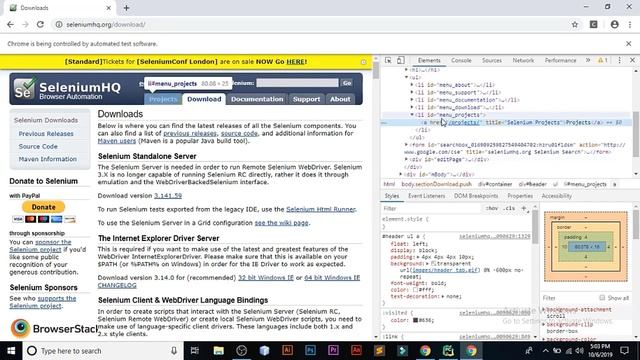Click the visited color #8636 swatch
Screen dimensions: 640x360
pos(415,320)
